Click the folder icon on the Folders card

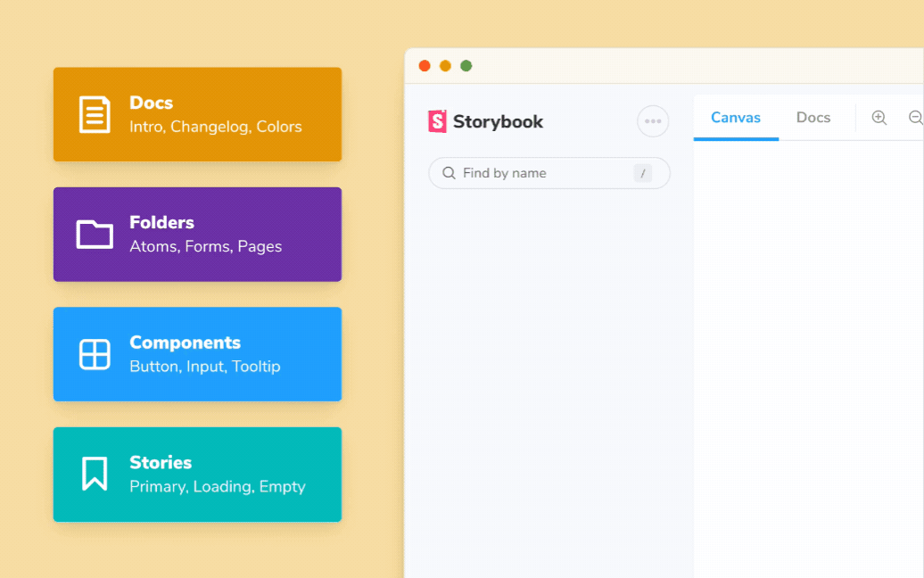pyautogui.click(x=92, y=234)
